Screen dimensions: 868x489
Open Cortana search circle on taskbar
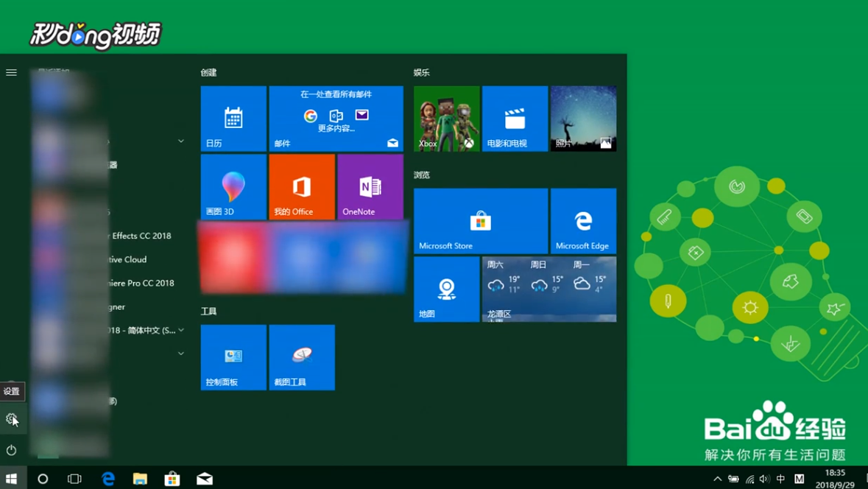point(43,479)
